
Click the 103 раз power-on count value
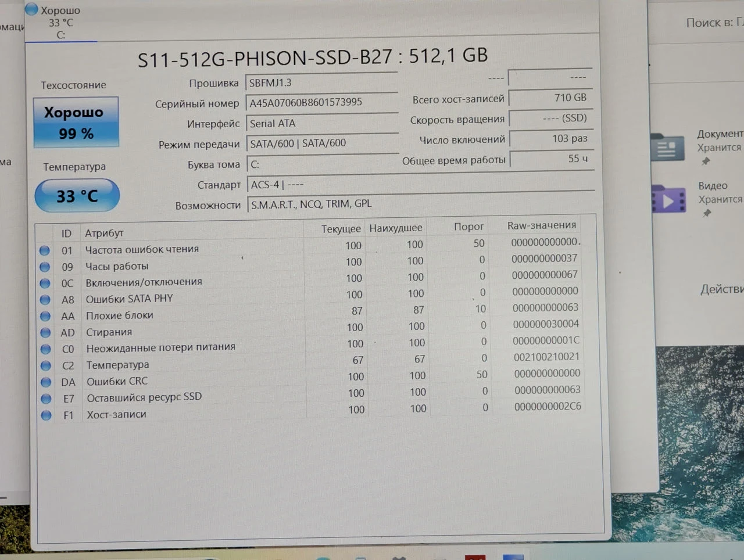click(551, 138)
